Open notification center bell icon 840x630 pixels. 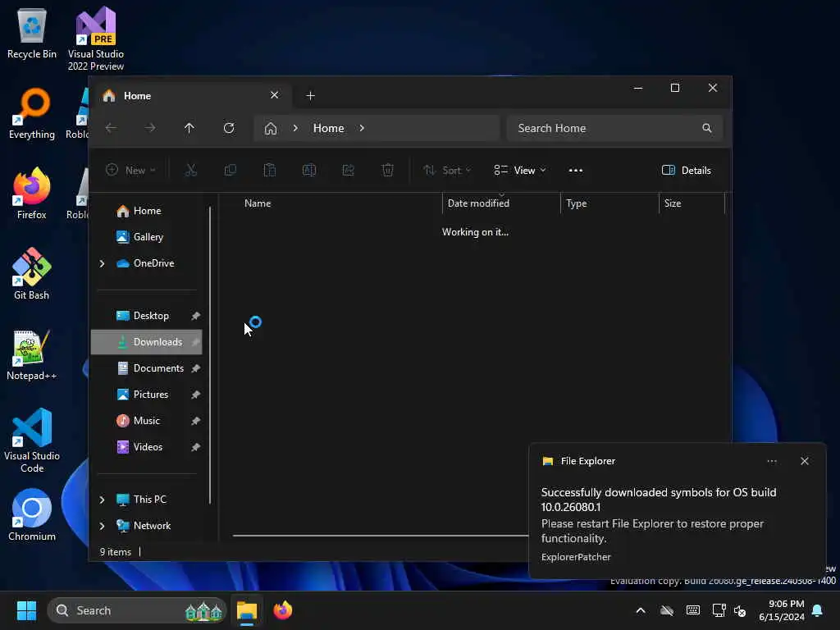pyautogui.click(x=818, y=610)
